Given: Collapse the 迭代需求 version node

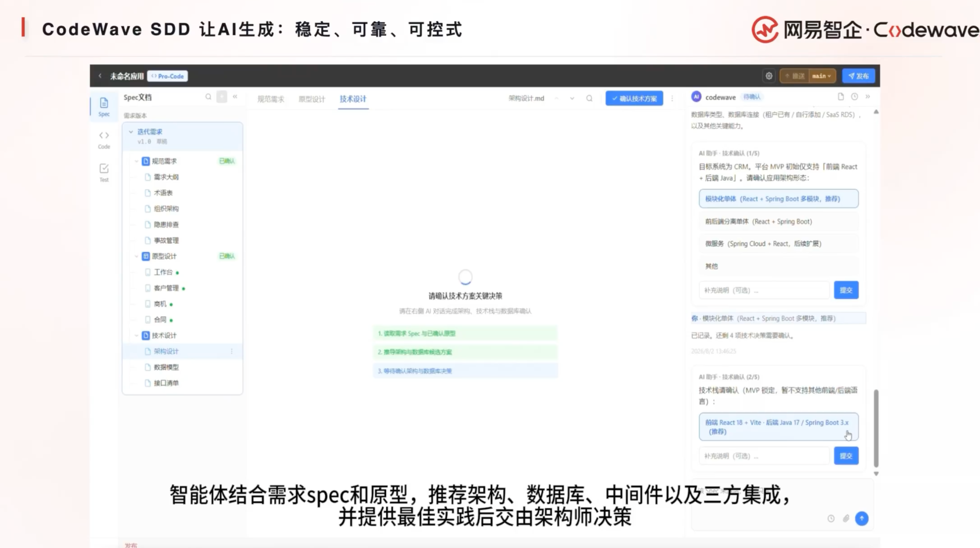Looking at the screenshot, I should (131, 132).
